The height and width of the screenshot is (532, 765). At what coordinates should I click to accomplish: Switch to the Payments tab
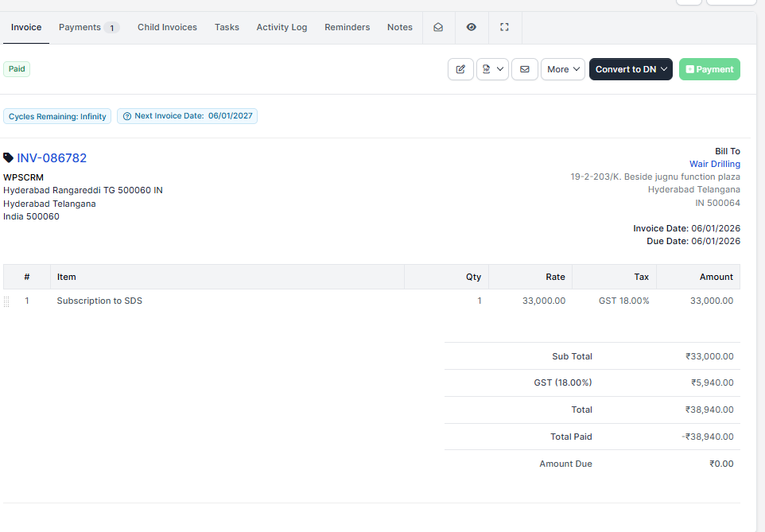click(x=88, y=27)
